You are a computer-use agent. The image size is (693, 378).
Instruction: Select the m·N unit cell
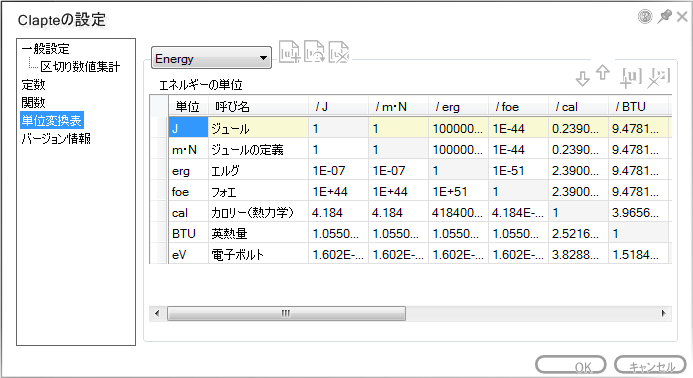(188, 149)
